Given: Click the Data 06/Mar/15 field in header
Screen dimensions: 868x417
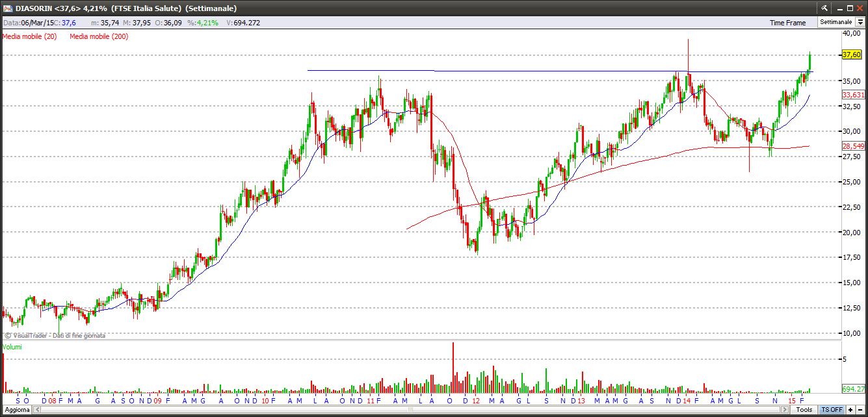Looking at the screenshot, I should point(27,22).
